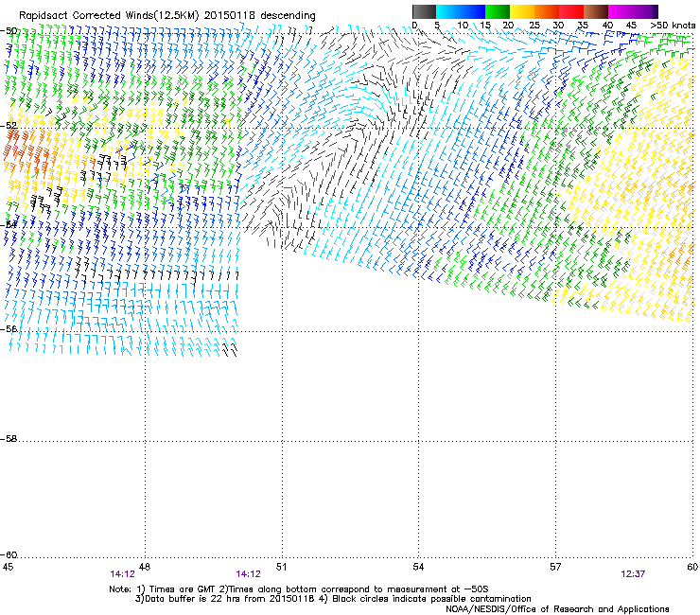The height and width of the screenshot is (615, 700).
Task: Click the '48' longitude axis label
Action: tap(145, 567)
